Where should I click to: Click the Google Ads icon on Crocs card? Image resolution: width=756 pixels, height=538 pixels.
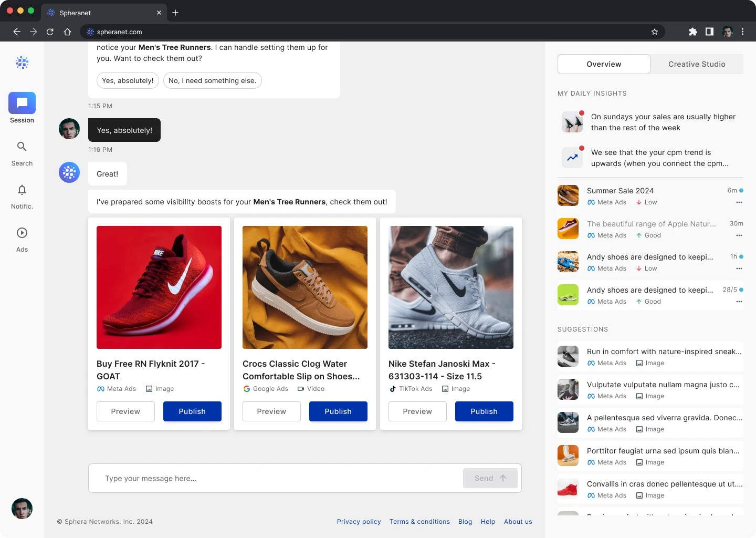[246, 389]
